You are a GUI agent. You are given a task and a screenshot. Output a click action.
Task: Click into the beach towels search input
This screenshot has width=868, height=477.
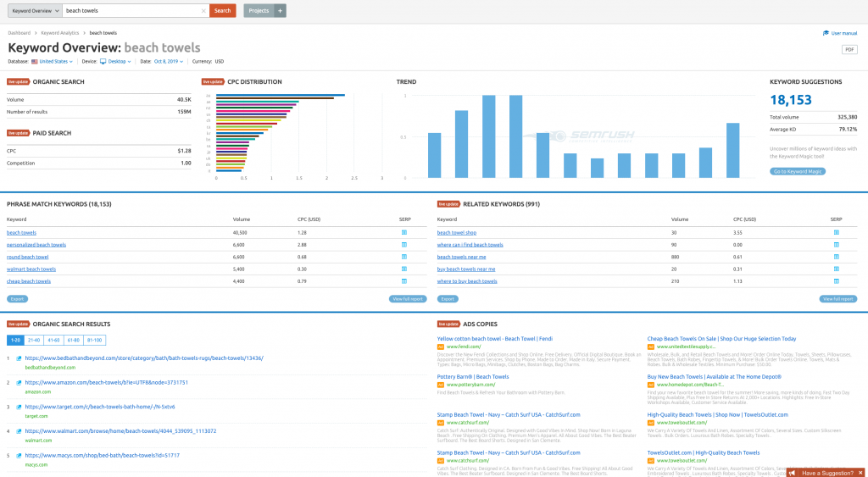(x=131, y=11)
